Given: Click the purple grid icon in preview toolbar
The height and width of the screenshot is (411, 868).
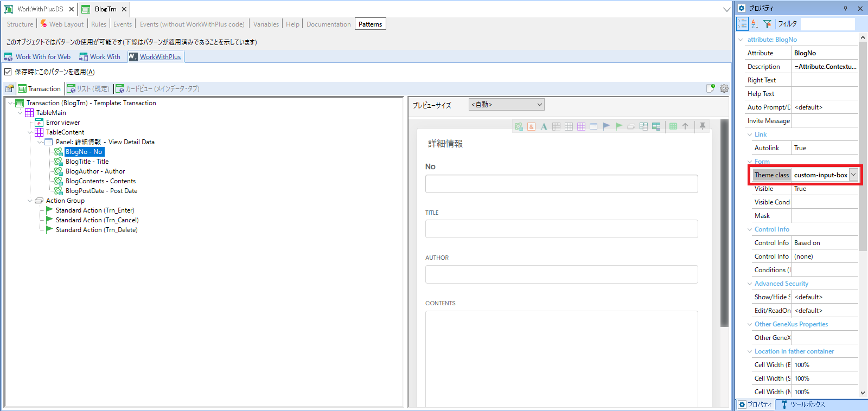Looking at the screenshot, I should (581, 126).
